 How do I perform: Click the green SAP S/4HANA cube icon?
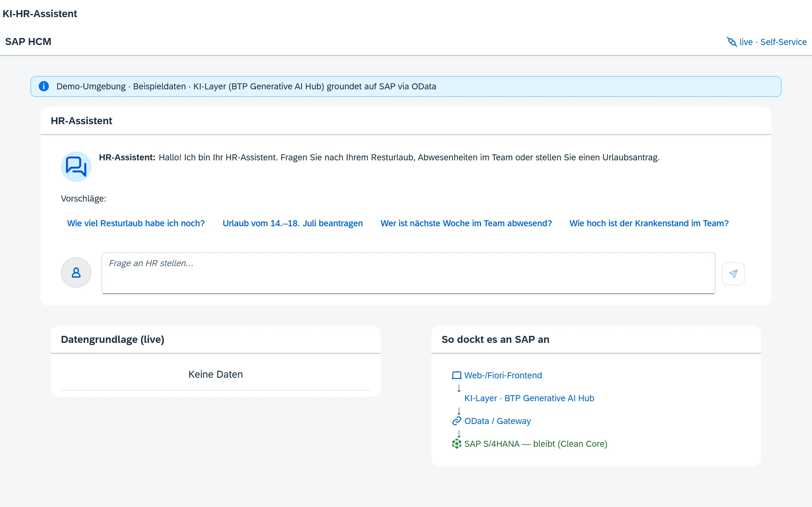457,444
